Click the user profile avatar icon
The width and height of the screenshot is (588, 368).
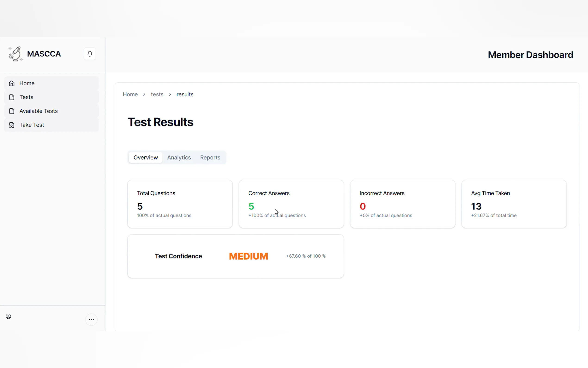click(9, 316)
